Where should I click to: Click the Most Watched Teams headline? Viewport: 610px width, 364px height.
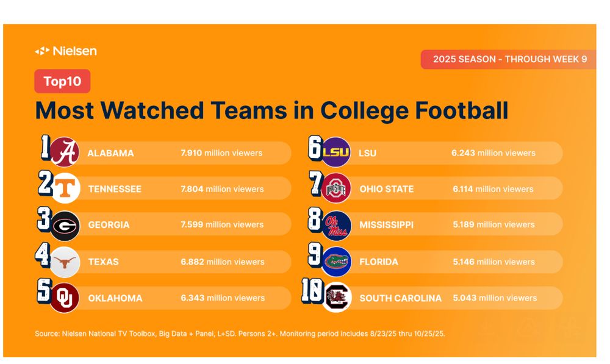coord(271,111)
